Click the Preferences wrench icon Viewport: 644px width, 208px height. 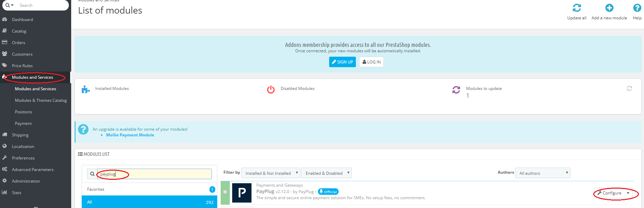tap(5, 158)
